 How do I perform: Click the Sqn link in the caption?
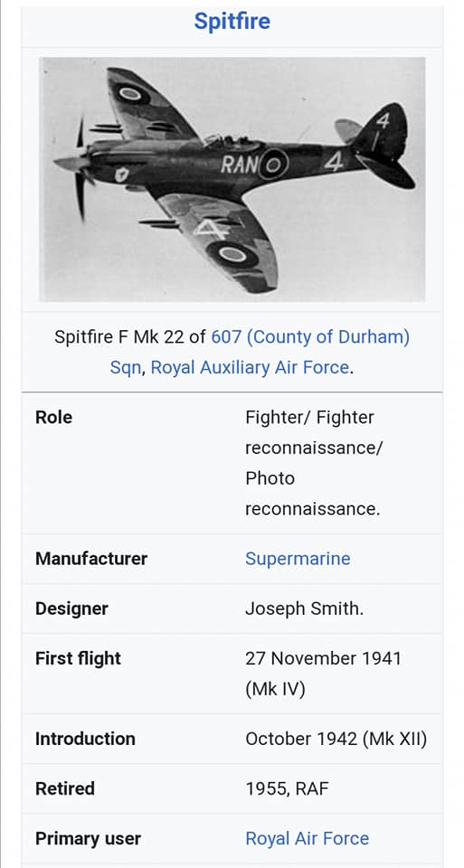[127, 367]
